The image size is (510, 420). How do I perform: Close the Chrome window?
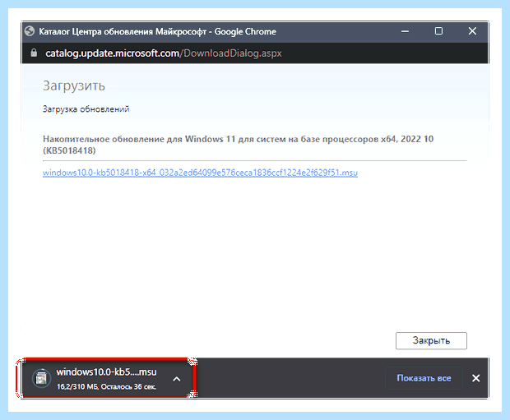(472, 31)
